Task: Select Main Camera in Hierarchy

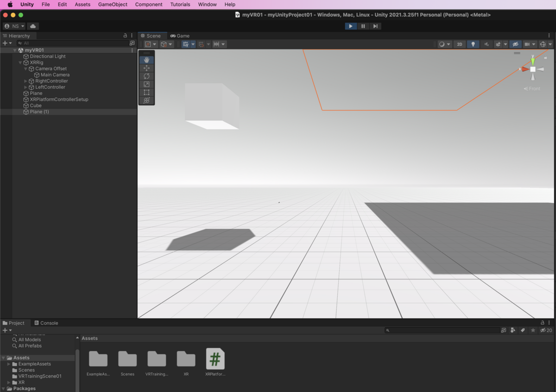Action: [x=55, y=75]
